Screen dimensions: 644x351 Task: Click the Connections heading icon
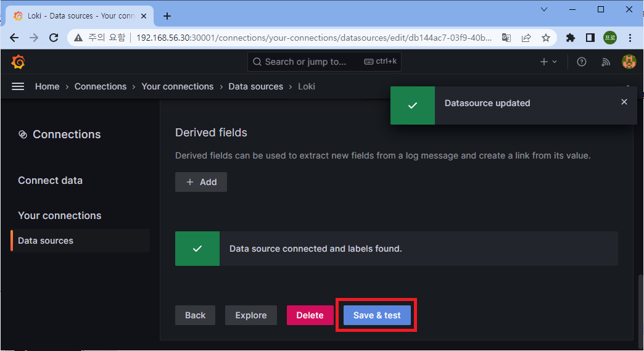pos(23,134)
